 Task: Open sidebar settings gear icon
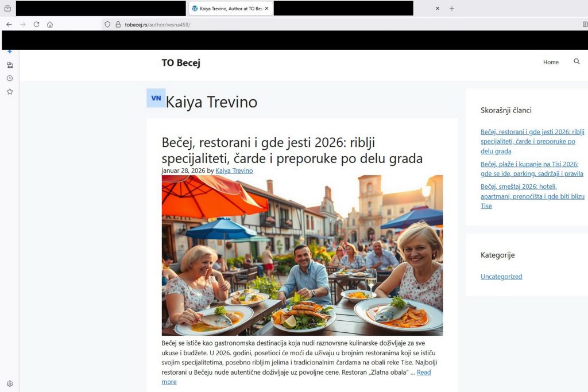(10, 383)
